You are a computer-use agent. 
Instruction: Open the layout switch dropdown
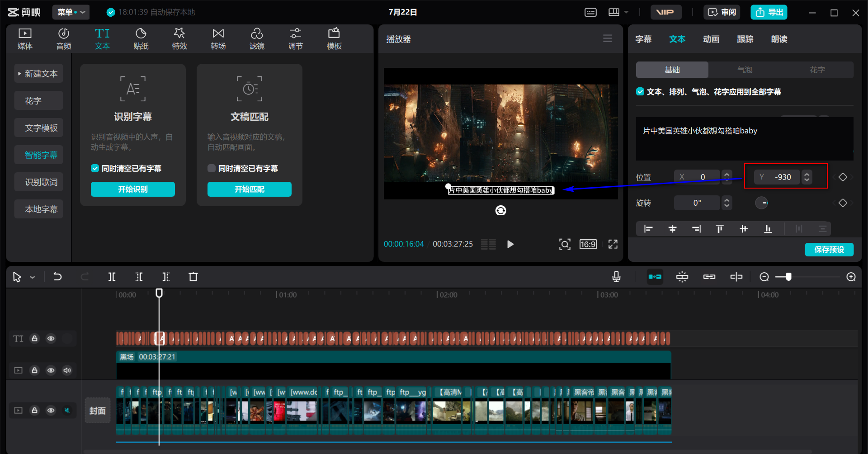[x=618, y=12]
